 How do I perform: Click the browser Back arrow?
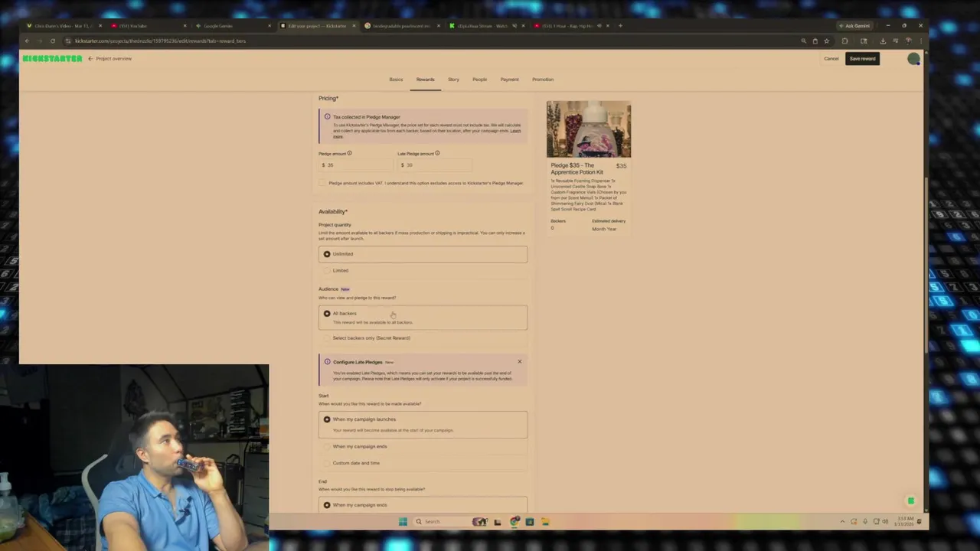27,41
